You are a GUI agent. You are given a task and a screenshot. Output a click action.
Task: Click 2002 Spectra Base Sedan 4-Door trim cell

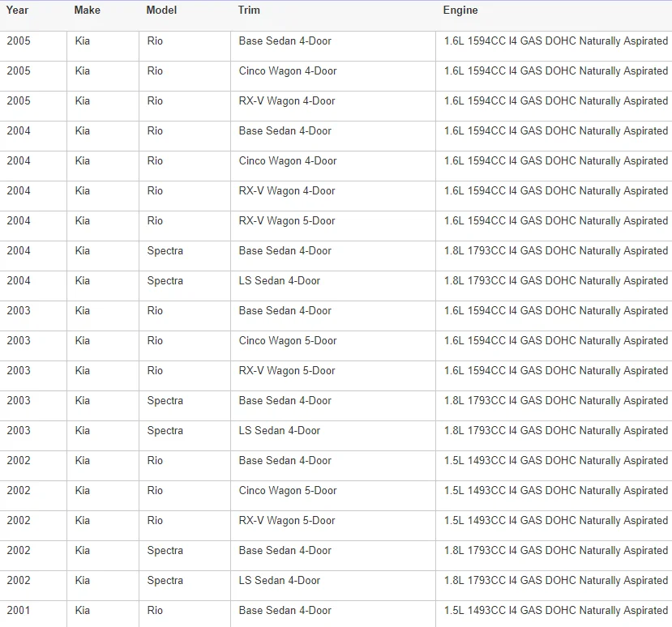(333, 556)
